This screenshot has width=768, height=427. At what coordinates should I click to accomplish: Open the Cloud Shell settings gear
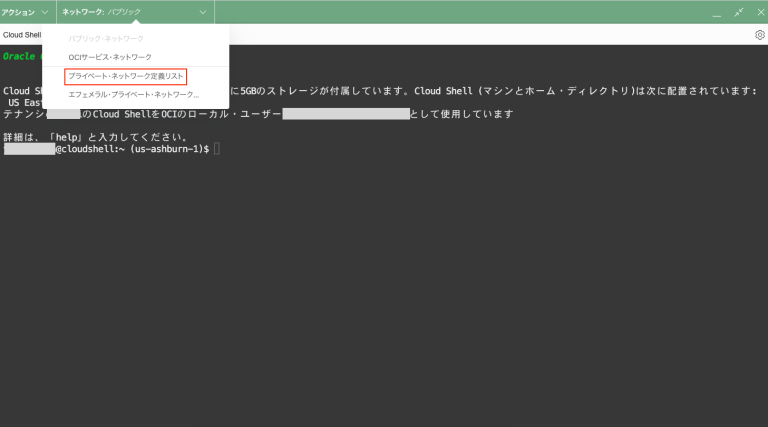[x=759, y=34]
